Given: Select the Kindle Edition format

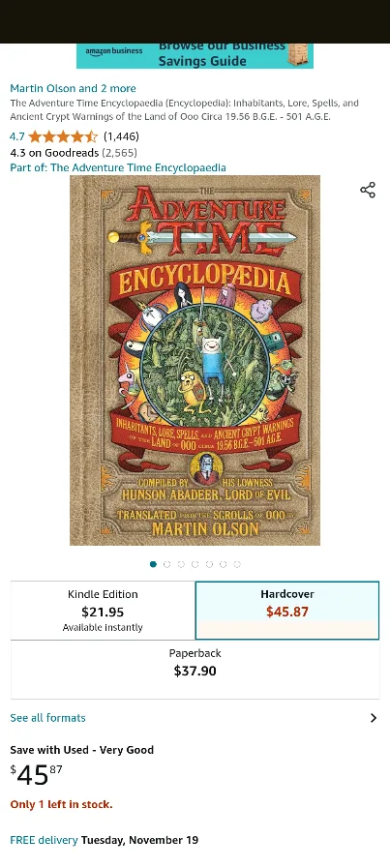Looking at the screenshot, I should (103, 611).
